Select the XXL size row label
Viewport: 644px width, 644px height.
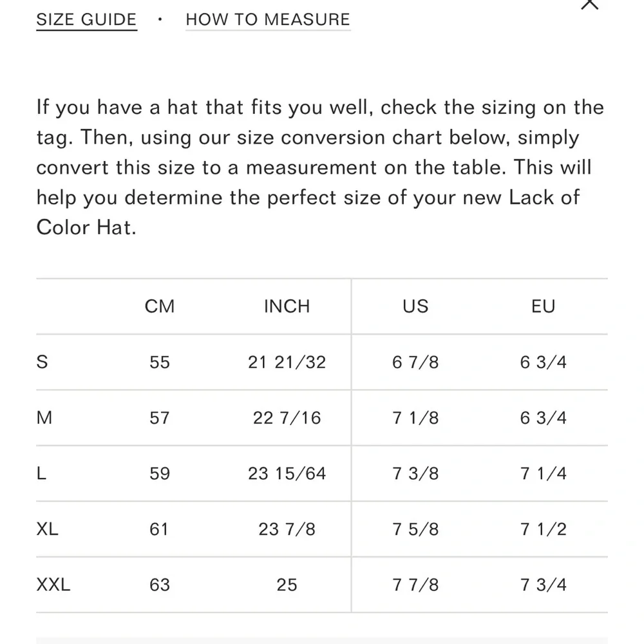click(x=53, y=585)
